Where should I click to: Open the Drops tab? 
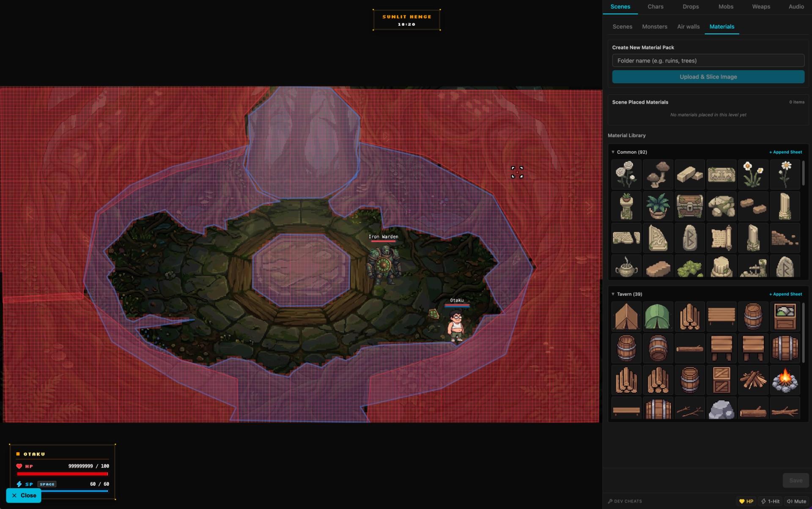(x=691, y=7)
